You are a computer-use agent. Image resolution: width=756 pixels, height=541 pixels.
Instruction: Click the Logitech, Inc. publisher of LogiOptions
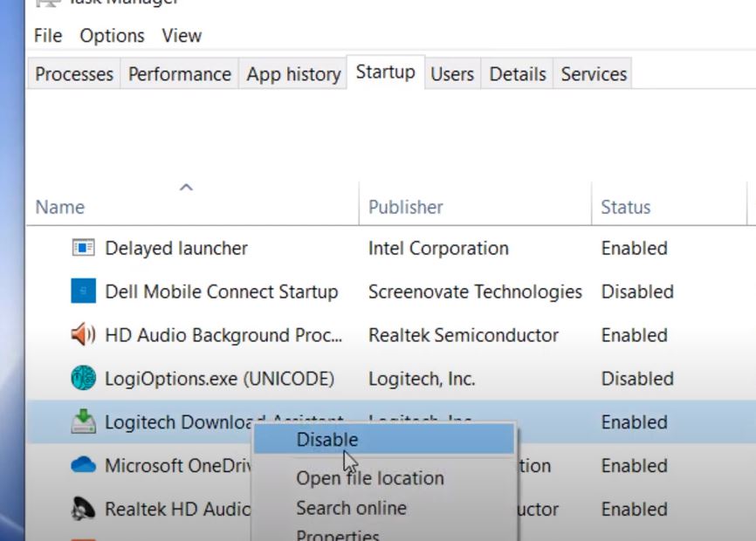(422, 379)
